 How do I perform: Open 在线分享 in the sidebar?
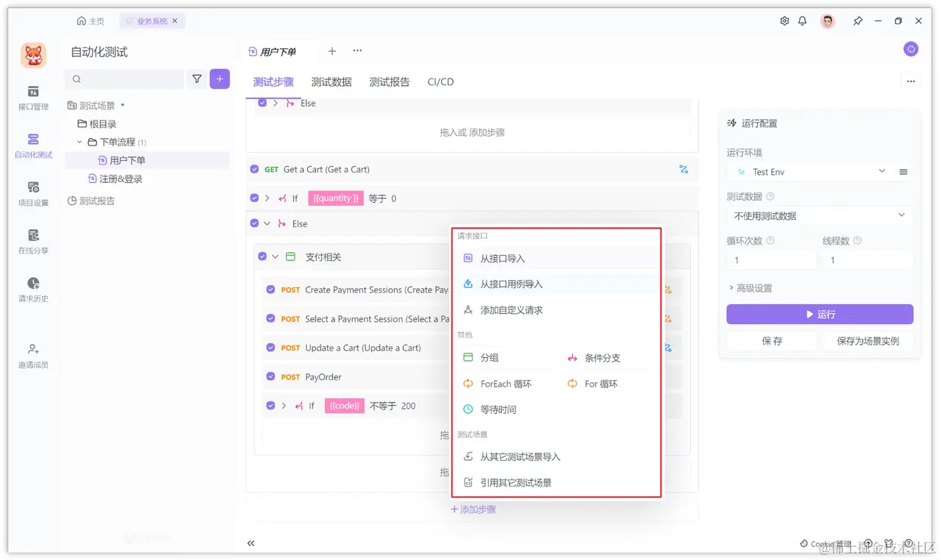[32, 243]
